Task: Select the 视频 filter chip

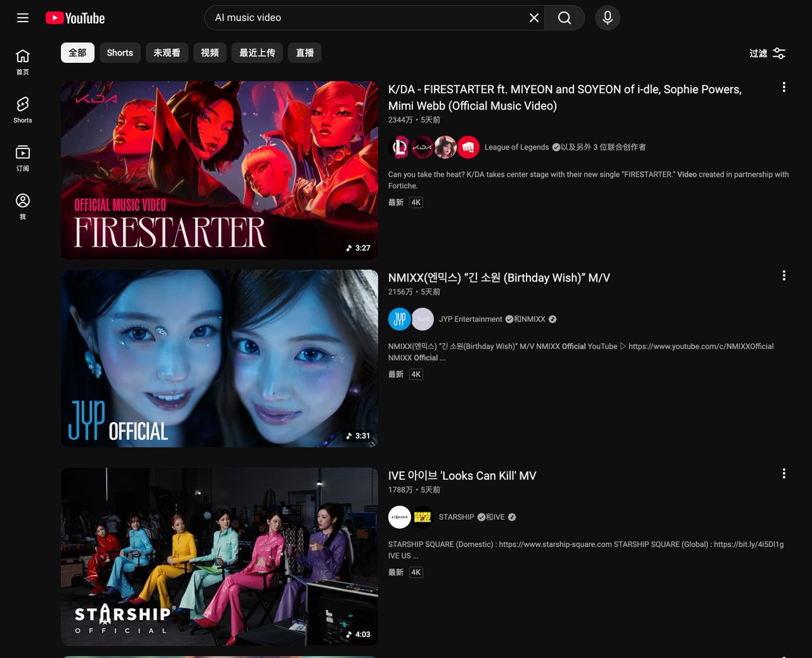Action: [x=210, y=53]
